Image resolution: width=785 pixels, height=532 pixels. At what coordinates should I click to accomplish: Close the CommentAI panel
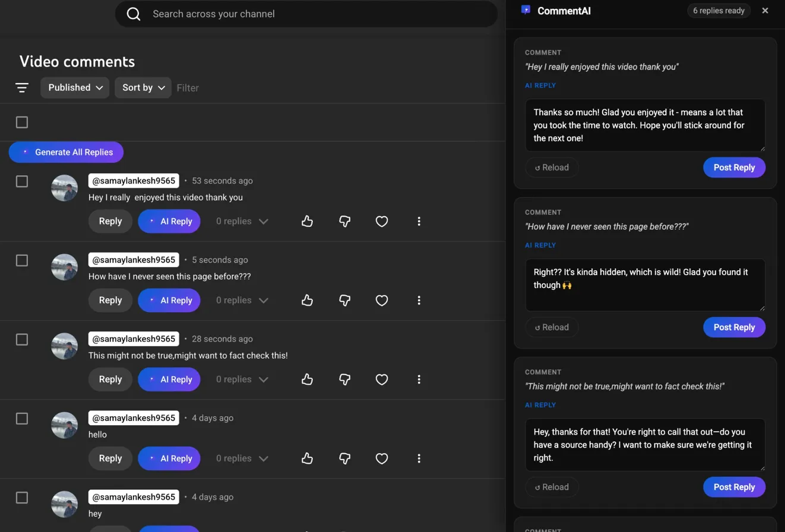click(765, 11)
